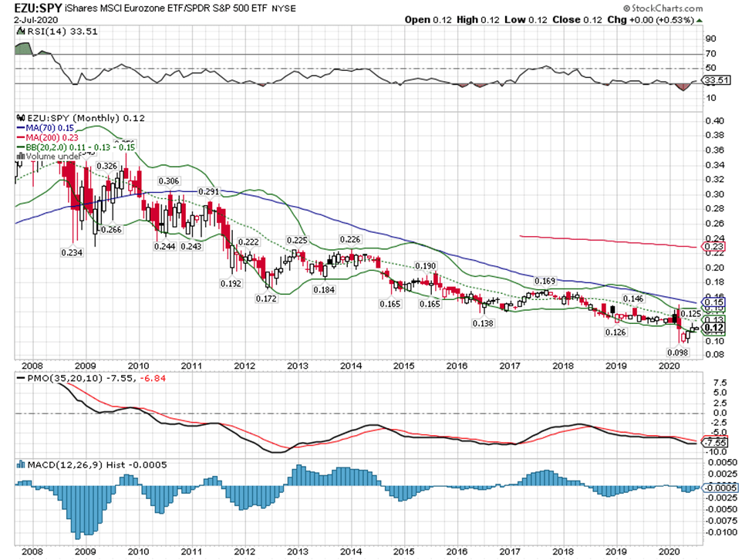752x560 pixels.
Task: Click the 0.169 price high label
Action: pyautogui.click(x=545, y=281)
